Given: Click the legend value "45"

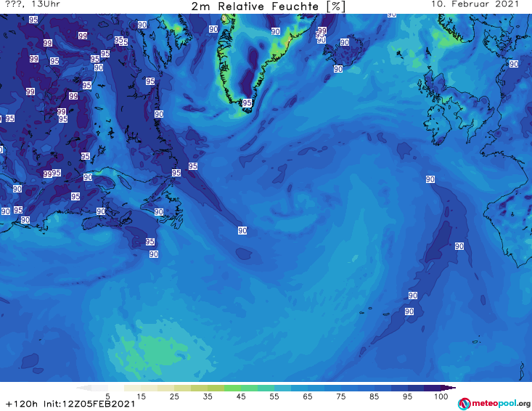Looking at the screenshot, I should [x=241, y=396].
